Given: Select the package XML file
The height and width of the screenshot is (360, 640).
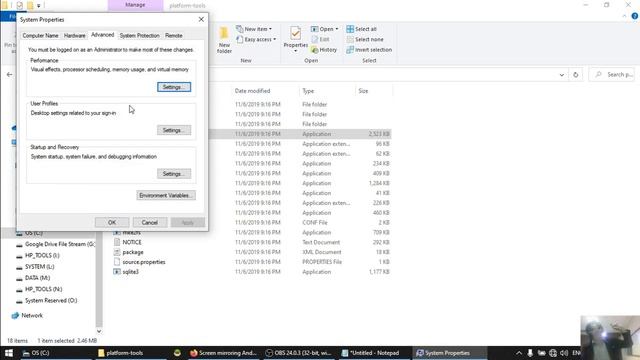Looking at the screenshot, I should pos(133,252).
